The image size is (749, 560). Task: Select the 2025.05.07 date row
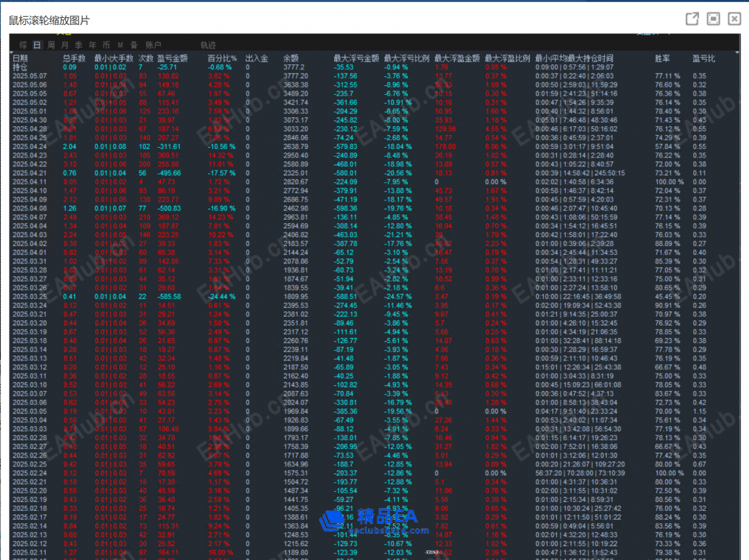28,76
